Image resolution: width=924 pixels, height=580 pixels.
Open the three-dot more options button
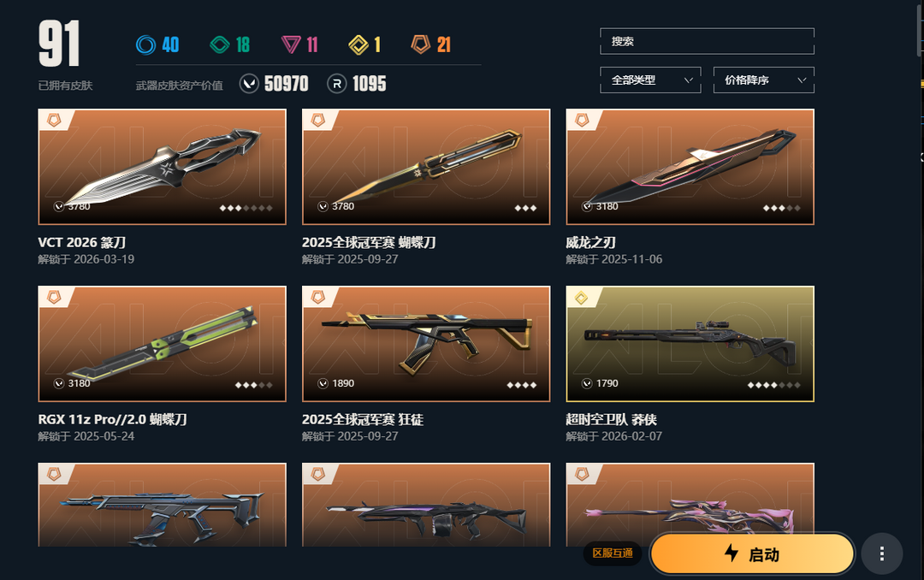881,553
